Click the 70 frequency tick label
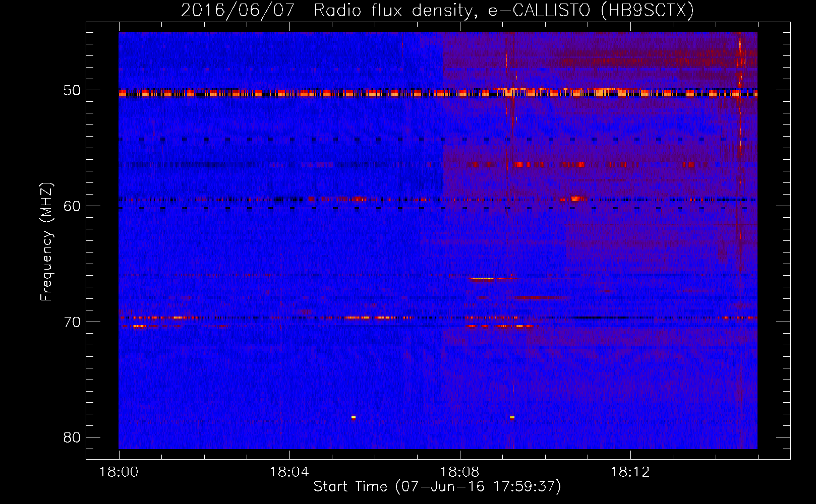 pyautogui.click(x=72, y=322)
